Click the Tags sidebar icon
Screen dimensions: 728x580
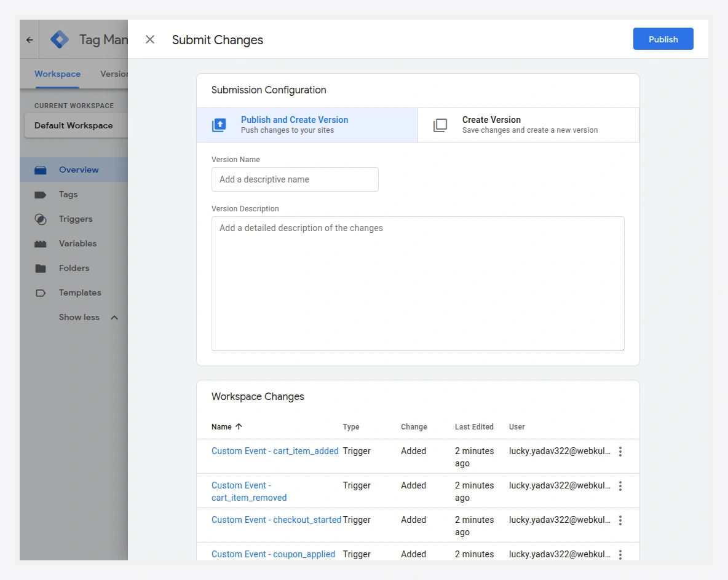[x=41, y=194]
